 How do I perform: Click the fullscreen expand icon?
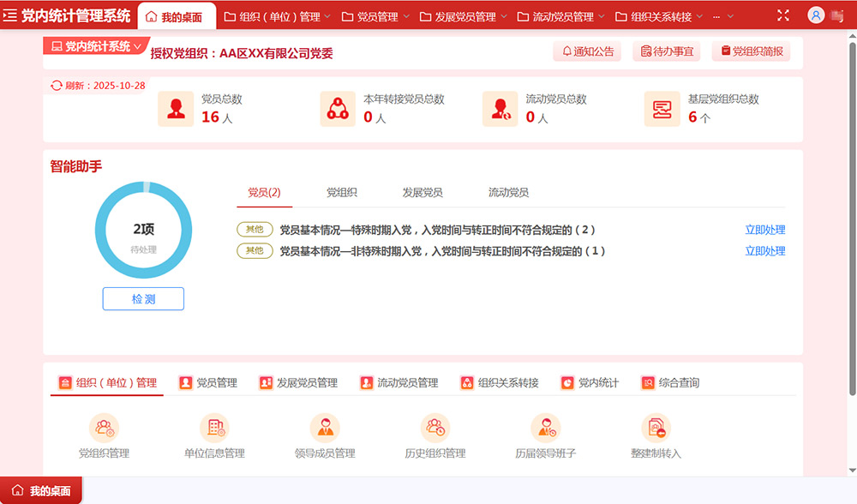pos(783,15)
